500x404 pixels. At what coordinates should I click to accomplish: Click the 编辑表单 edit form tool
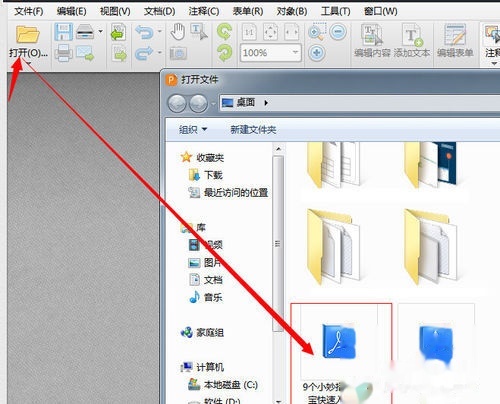(x=455, y=41)
